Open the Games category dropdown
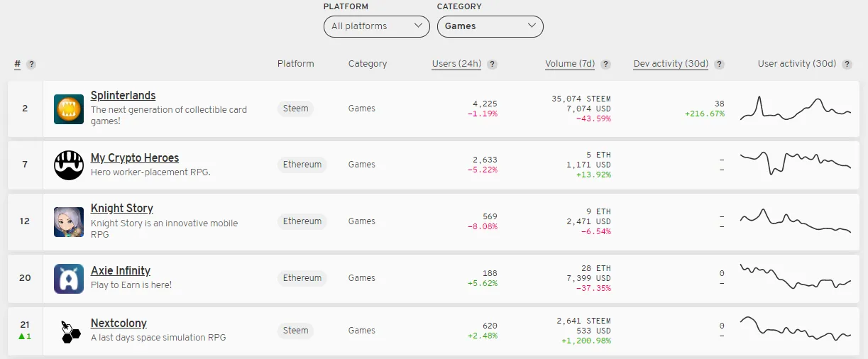868x359 pixels. [x=490, y=26]
